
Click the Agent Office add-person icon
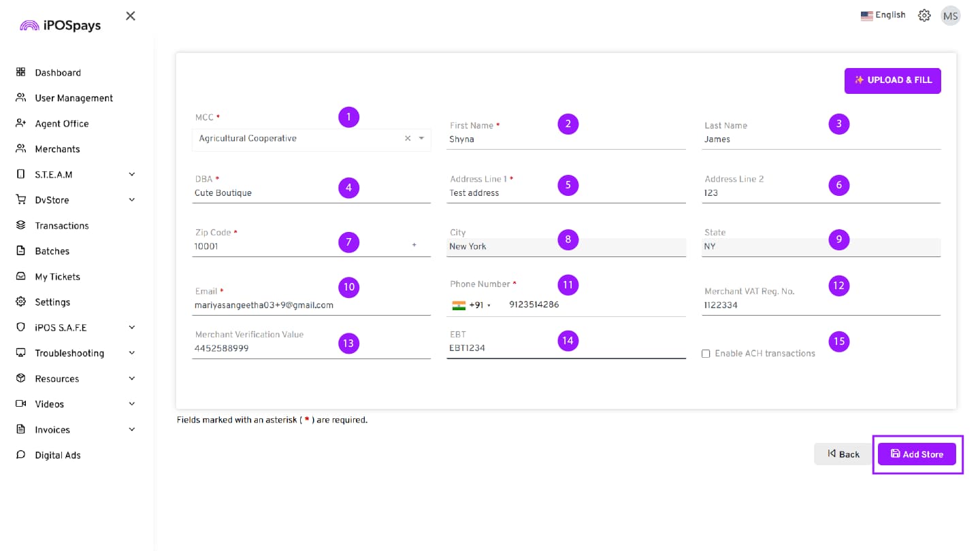click(x=20, y=123)
